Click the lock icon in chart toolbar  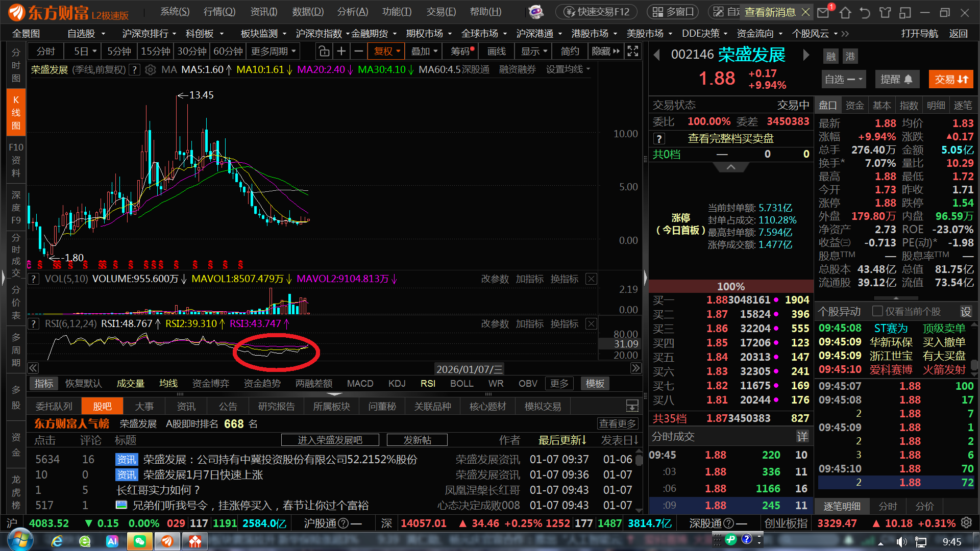324,51
